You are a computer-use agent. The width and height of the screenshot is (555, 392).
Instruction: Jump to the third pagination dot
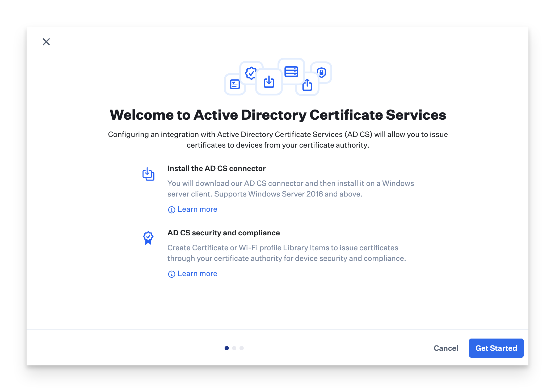[242, 348]
